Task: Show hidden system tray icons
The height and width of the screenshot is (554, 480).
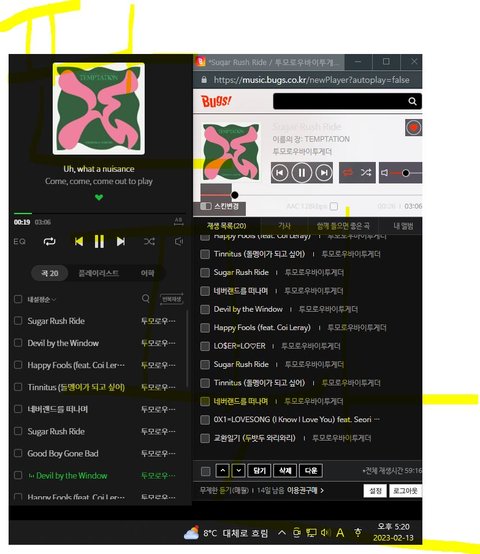Action: (x=282, y=532)
